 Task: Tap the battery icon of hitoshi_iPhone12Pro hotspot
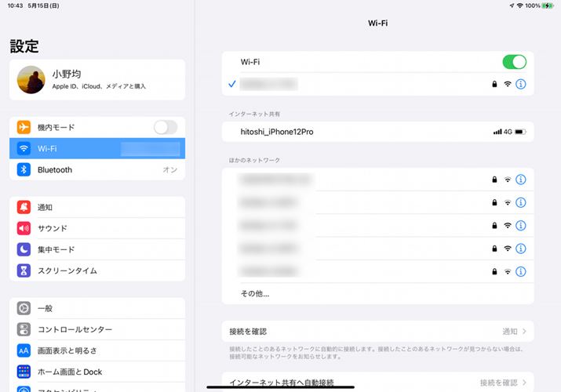[x=520, y=132]
